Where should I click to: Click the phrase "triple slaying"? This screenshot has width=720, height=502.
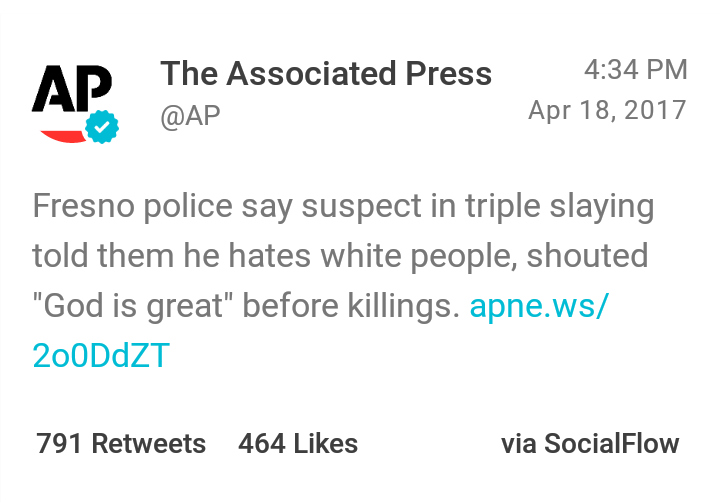pyautogui.click(x=560, y=207)
